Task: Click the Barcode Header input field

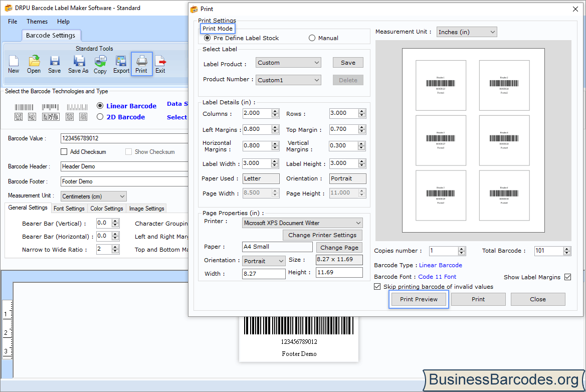Action: [124, 166]
